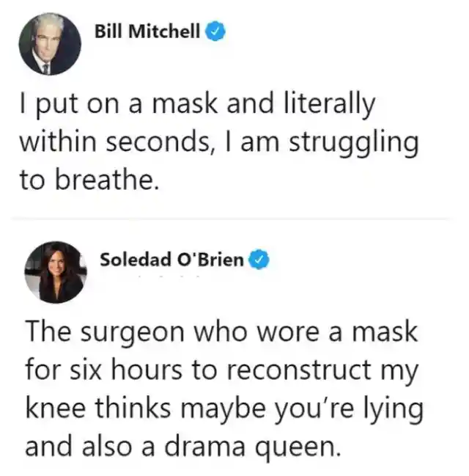Open the Soledad O'Brien name link

[x=172, y=260]
